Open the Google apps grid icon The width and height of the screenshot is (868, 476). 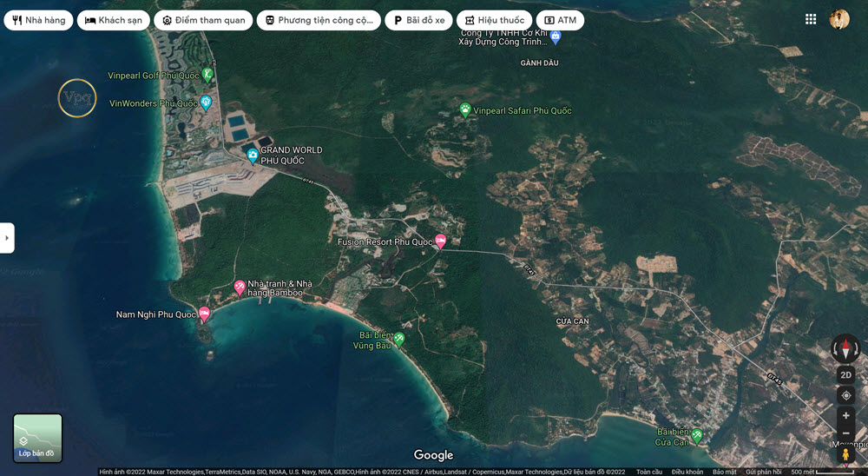811,19
